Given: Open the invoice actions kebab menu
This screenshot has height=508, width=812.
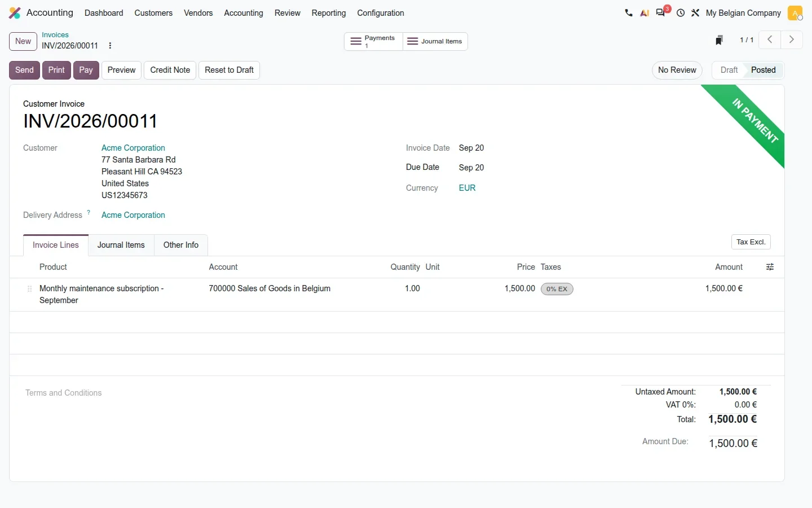Looking at the screenshot, I should click(x=110, y=46).
